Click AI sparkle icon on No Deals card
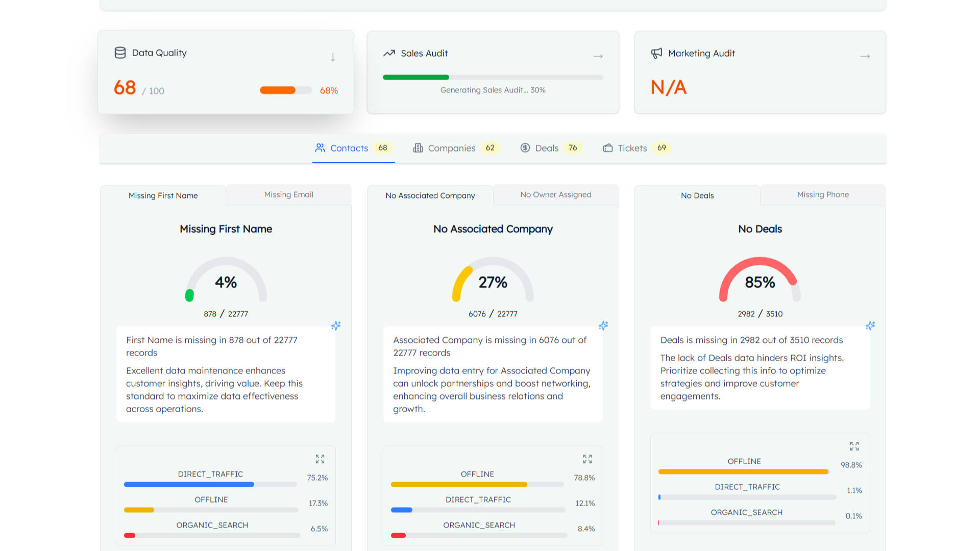 pyautogui.click(x=870, y=325)
